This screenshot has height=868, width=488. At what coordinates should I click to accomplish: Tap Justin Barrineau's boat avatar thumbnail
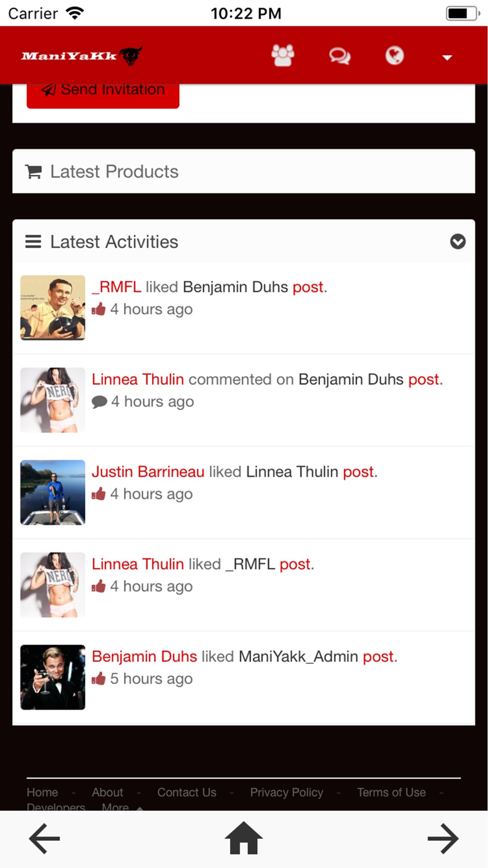pyautogui.click(x=53, y=492)
